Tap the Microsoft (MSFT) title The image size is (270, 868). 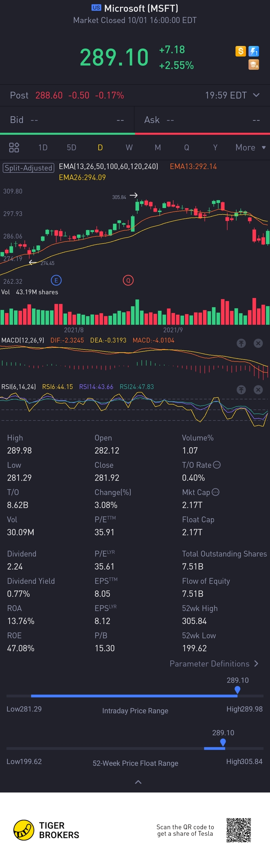(141, 8)
